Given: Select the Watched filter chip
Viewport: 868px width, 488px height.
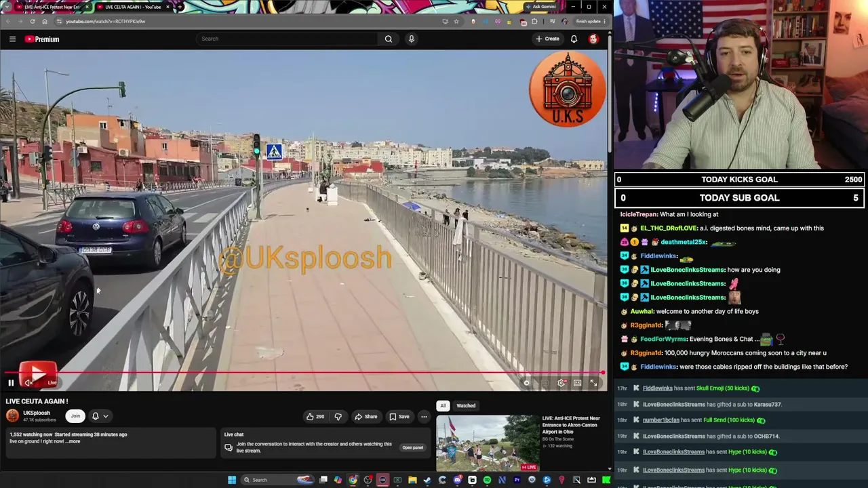Looking at the screenshot, I should (466, 405).
